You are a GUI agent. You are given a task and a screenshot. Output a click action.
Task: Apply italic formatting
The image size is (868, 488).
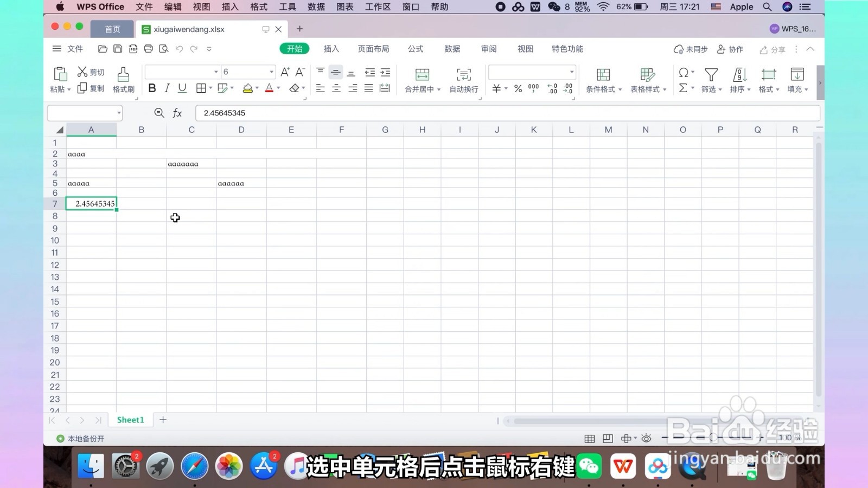point(167,88)
